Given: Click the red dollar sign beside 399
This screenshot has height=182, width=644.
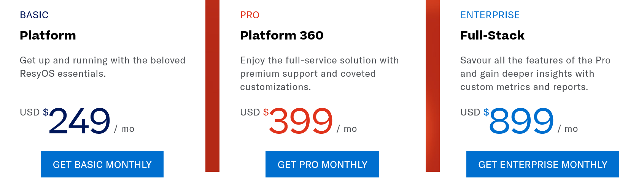Looking at the screenshot, I should click(266, 112).
